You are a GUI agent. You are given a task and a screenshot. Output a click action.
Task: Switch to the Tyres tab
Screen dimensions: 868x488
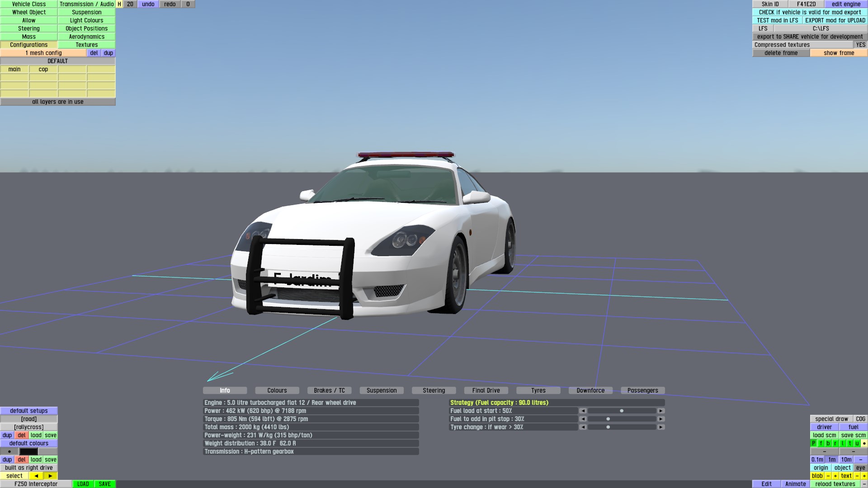pyautogui.click(x=538, y=390)
